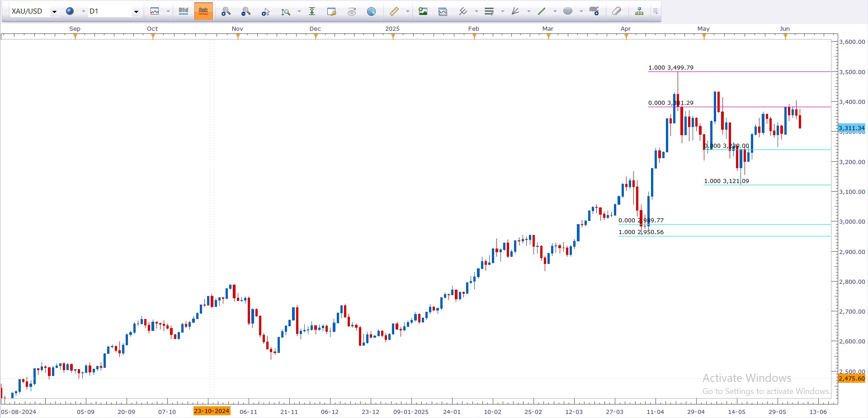Viewport: 868px width, 418px height.
Task: Select the ruler measurement tool
Action: 394,11
